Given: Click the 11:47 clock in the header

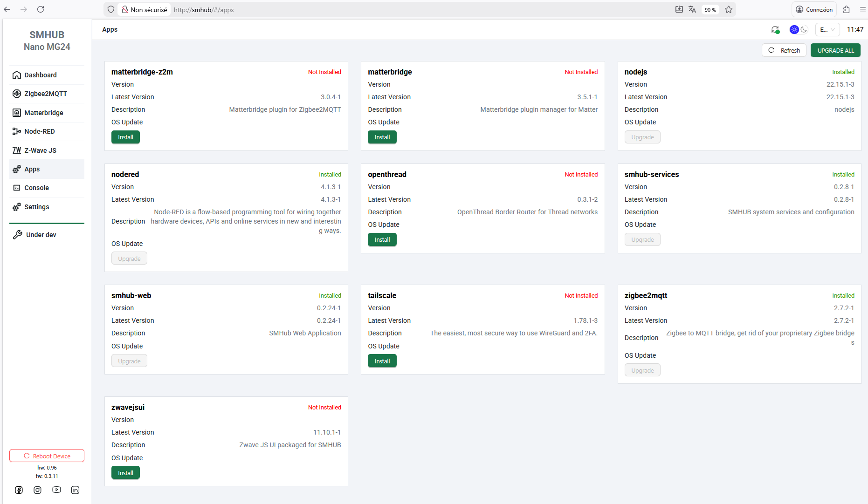Looking at the screenshot, I should 855,29.
